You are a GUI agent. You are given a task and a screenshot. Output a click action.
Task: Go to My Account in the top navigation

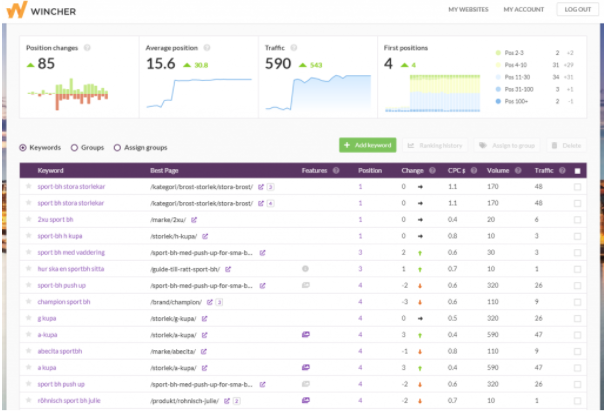[x=524, y=9]
